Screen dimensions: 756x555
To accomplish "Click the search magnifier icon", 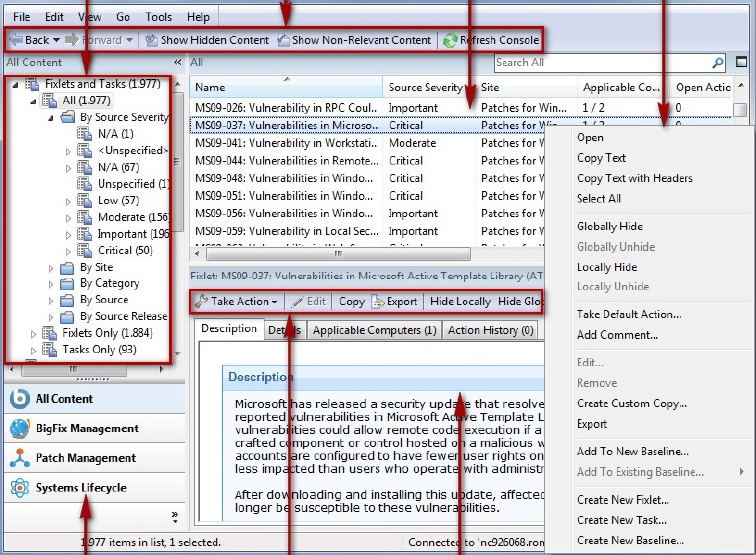I will coord(718,62).
